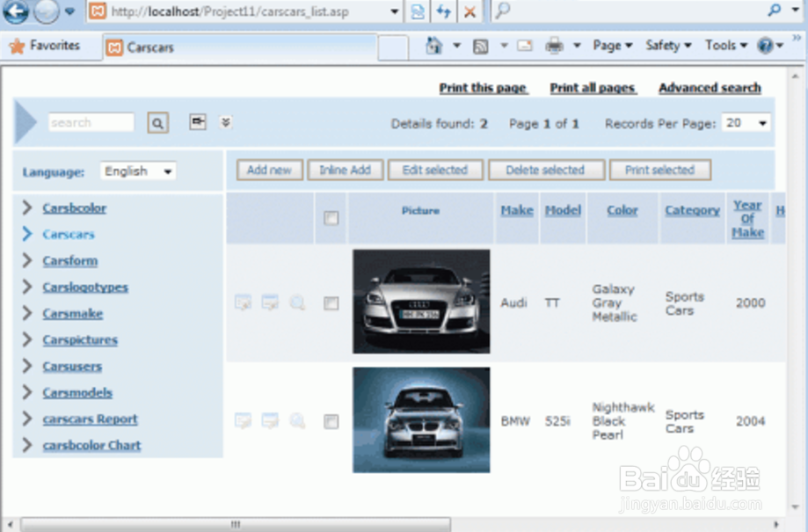Click inline edit icon on the BMW row
Image resolution: width=808 pixels, height=532 pixels.
(x=270, y=420)
